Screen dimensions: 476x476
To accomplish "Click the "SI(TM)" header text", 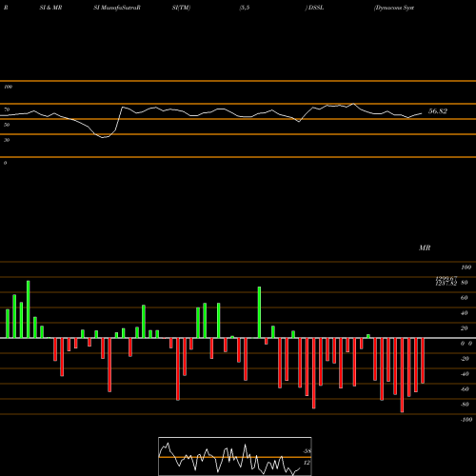I will point(181,8).
